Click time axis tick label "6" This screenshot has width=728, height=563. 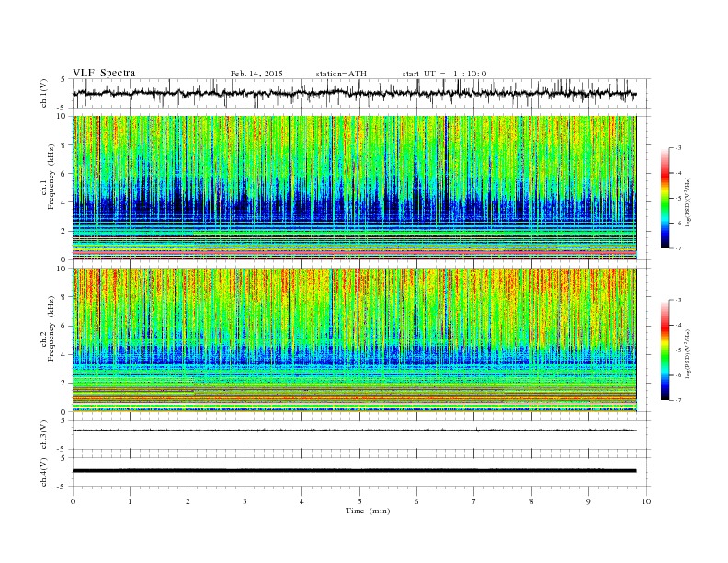416,501
